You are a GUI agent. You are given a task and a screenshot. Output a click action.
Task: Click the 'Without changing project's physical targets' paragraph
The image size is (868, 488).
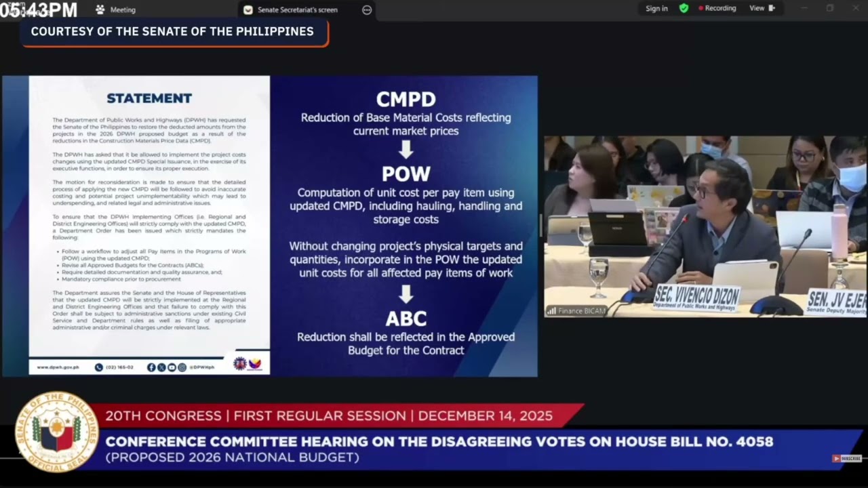[406, 260]
